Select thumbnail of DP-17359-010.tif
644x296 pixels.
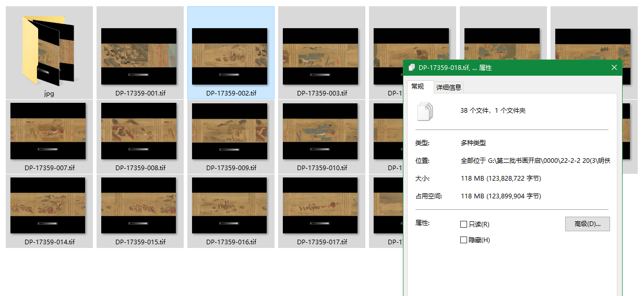pyautogui.click(x=320, y=131)
